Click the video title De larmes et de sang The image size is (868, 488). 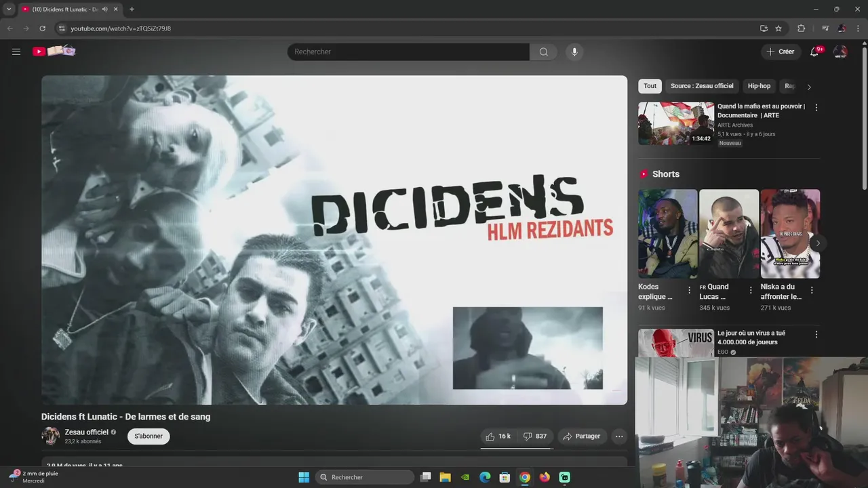pos(126,417)
